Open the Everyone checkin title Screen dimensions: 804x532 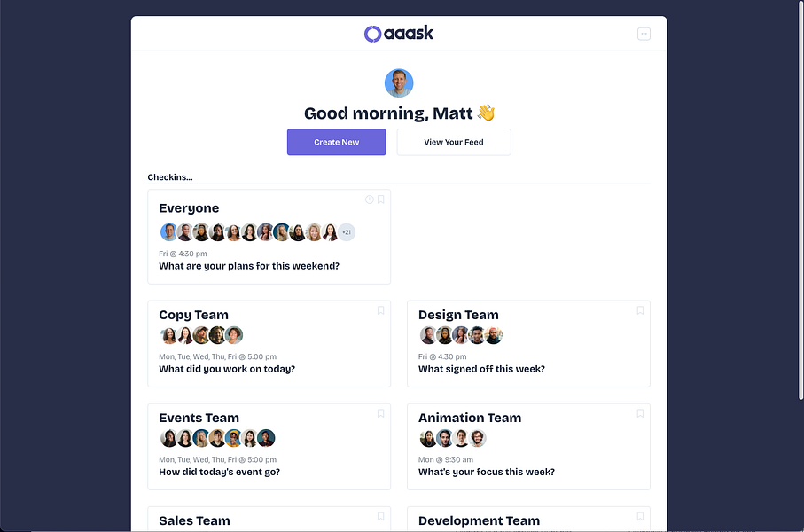tap(189, 208)
